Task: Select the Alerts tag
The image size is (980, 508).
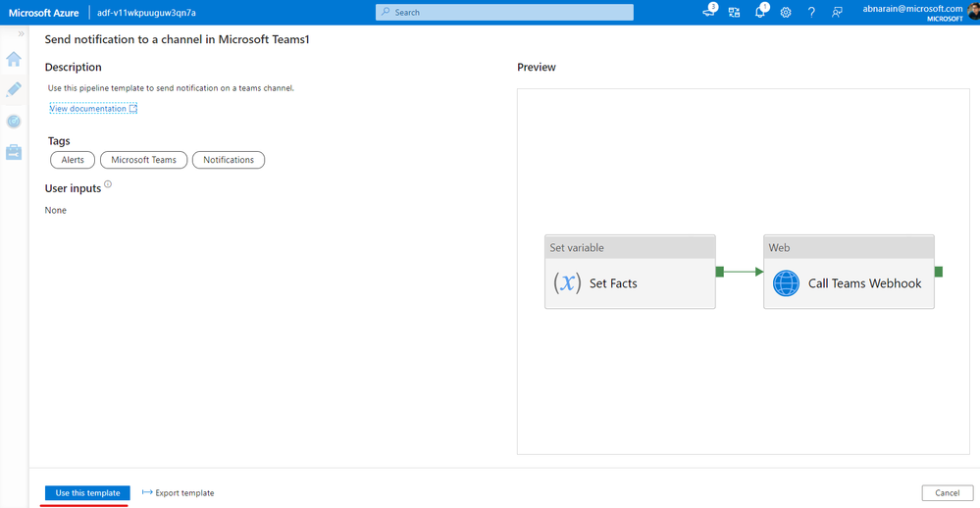Action: coord(73,160)
